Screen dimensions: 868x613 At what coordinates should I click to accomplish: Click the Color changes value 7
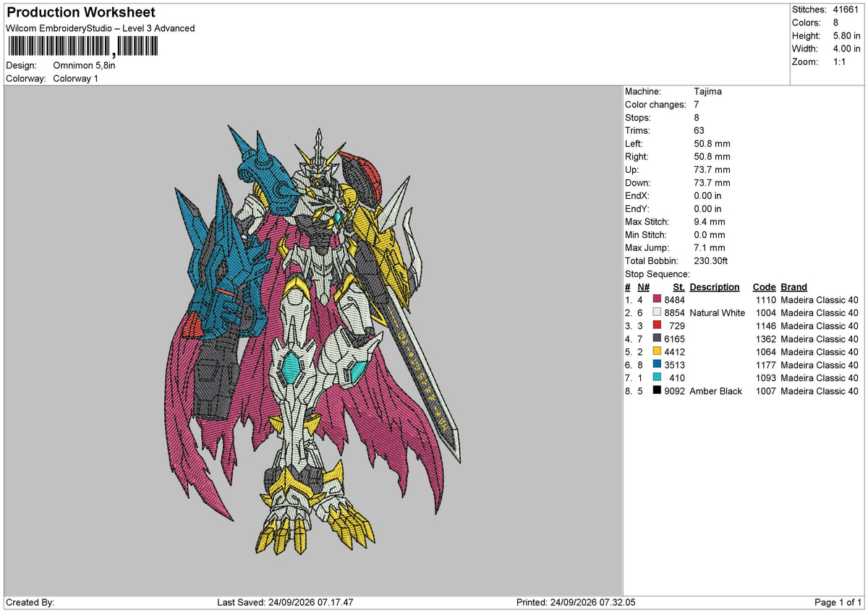pyautogui.click(x=697, y=104)
